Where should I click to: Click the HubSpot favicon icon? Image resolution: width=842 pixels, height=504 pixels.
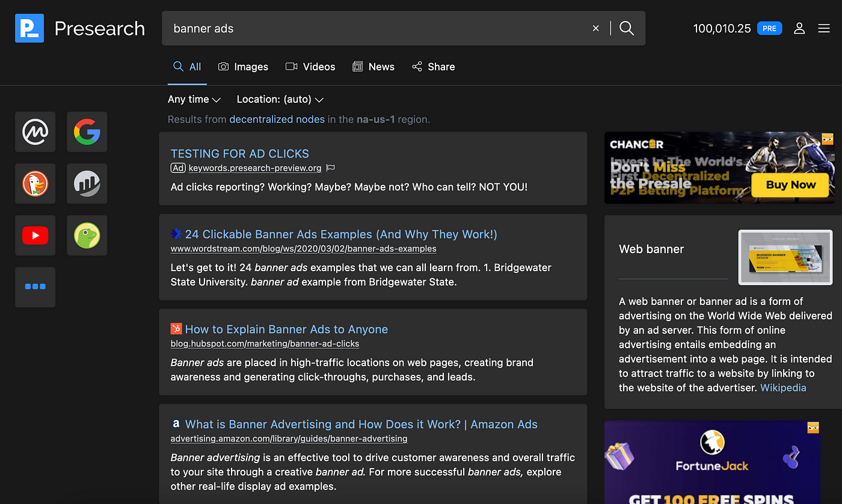[x=176, y=329]
